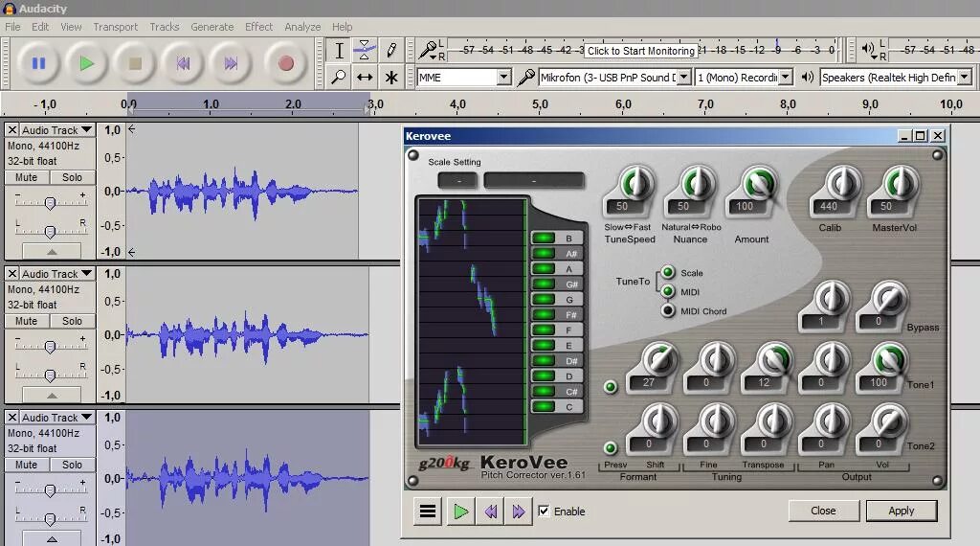Screen dimensions: 980x546
Task: Solo the second Audio Track
Action: click(x=72, y=321)
